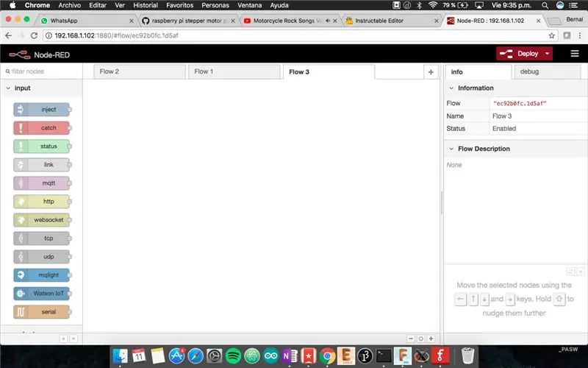Click the Deploy button
This screenshot has height=368, width=588.
[520, 54]
